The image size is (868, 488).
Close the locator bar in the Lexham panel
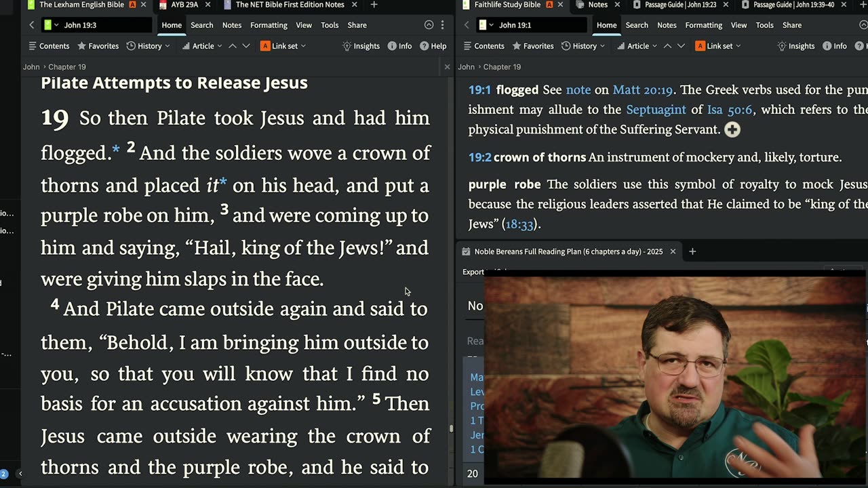pos(447,67)
